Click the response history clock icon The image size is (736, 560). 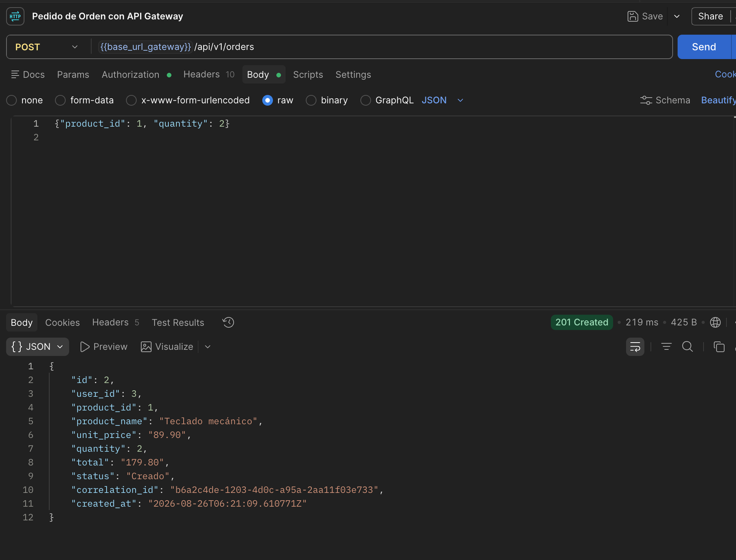point(229,323)
